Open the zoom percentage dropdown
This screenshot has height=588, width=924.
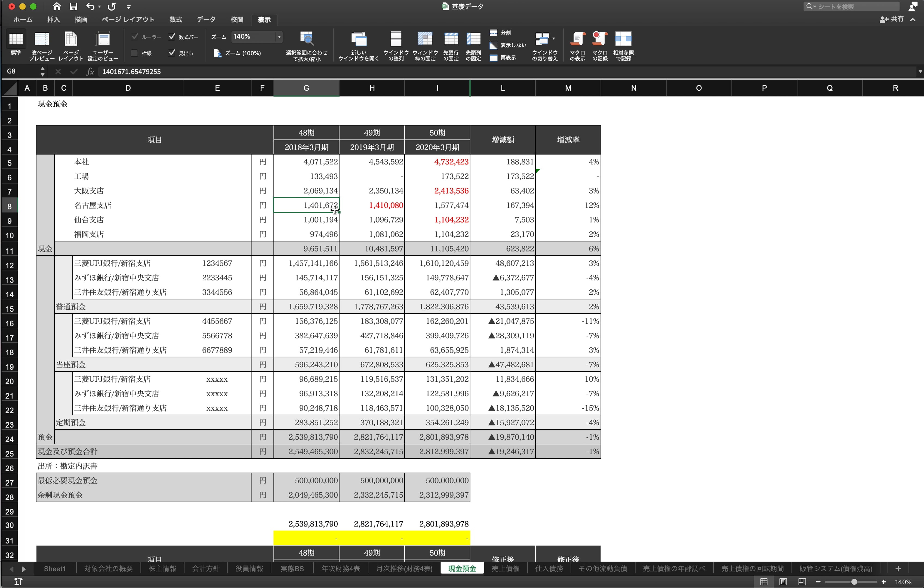click(x=279, y=37)
